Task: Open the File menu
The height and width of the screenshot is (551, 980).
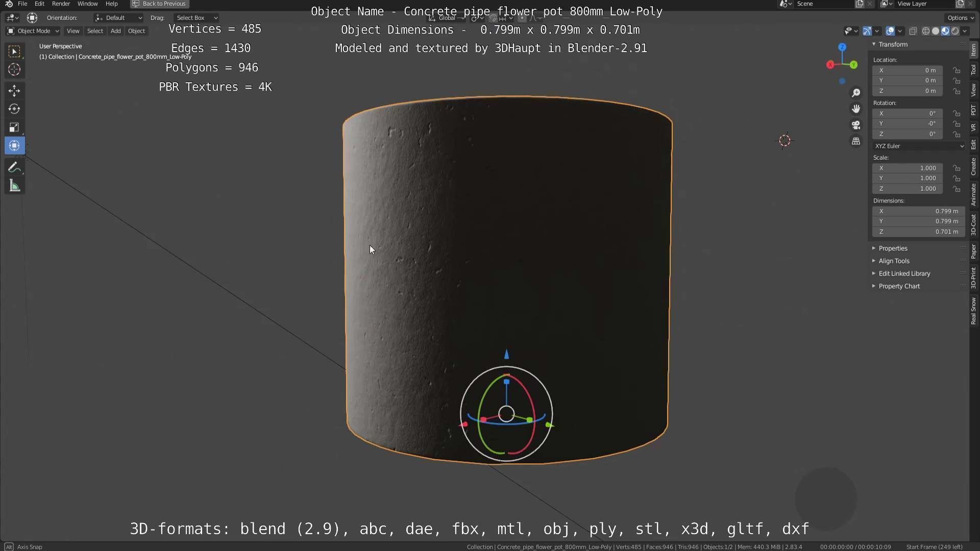Action: (22, 4)
